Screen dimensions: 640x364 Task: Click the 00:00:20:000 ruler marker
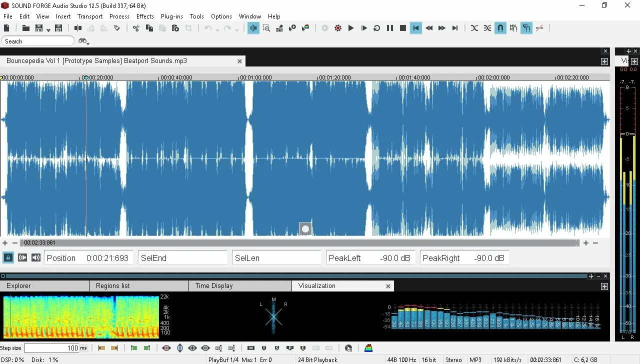[x=97, y=77]
